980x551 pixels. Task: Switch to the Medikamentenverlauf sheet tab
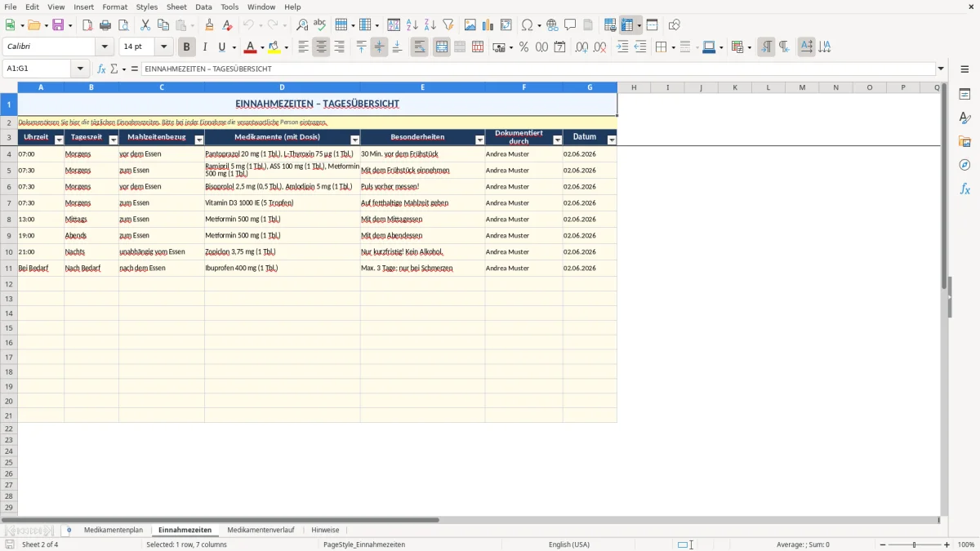coord(261,530)
